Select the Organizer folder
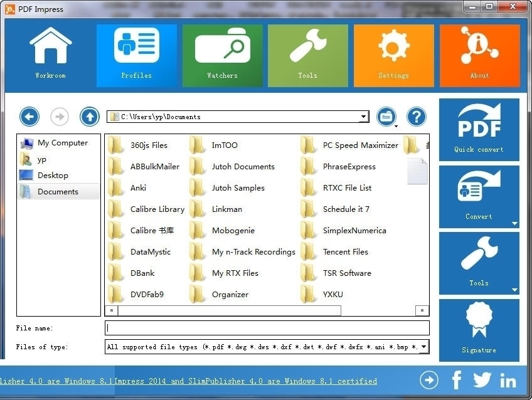 click(219, 294)
